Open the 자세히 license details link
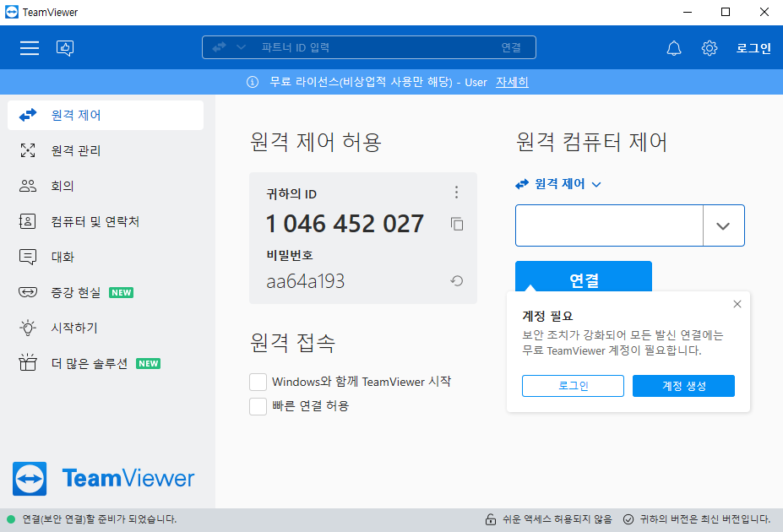This screenshot has width=783, height=532. tap(511, 83)
